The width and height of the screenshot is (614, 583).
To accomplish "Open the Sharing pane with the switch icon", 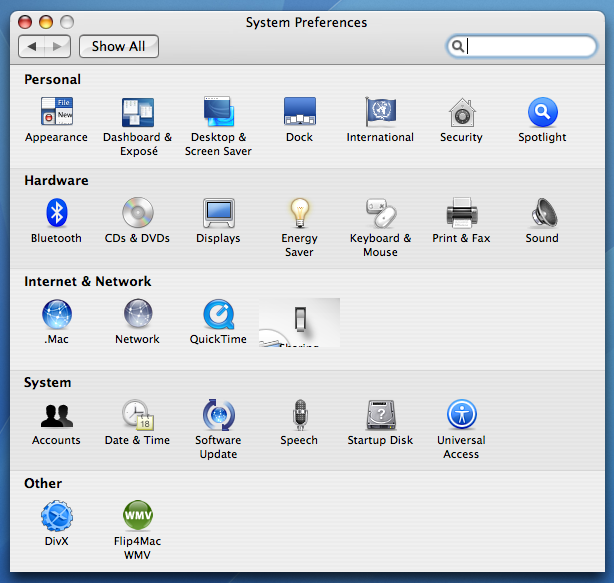I will point(300,323).
